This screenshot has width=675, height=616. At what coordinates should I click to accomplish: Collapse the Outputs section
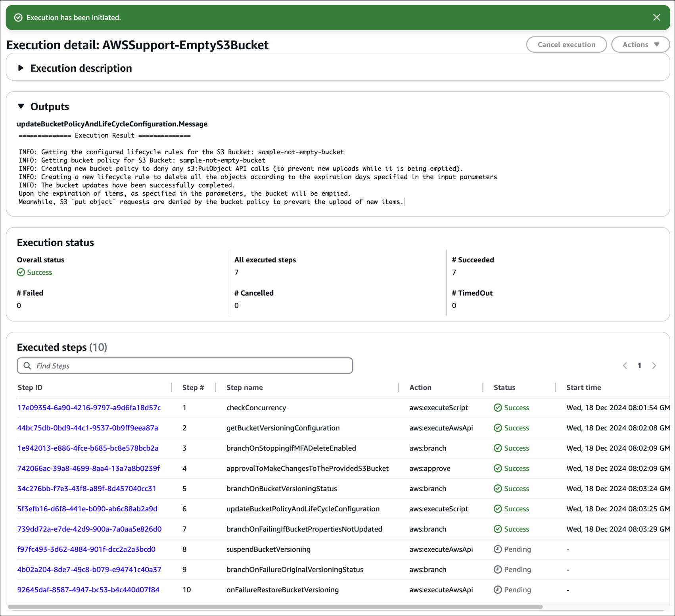21,106
